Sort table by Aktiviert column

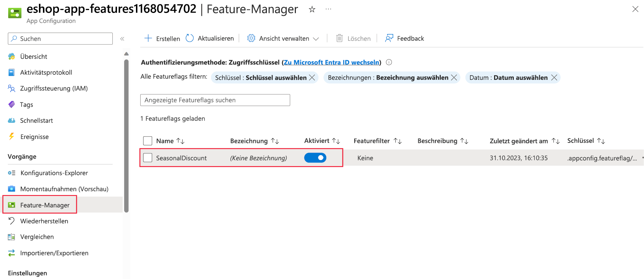(x=322, y=141)
